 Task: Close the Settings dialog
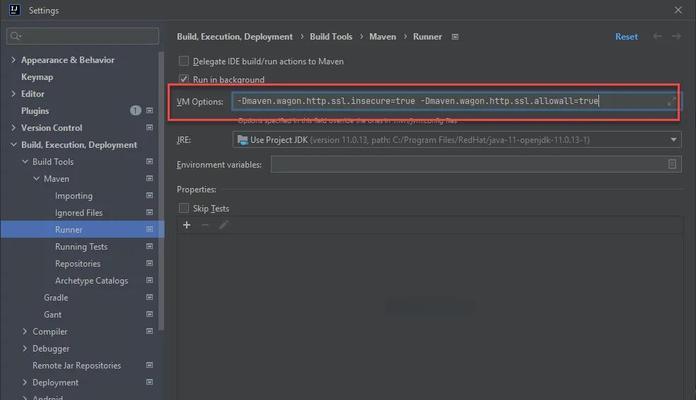(678, 10)
